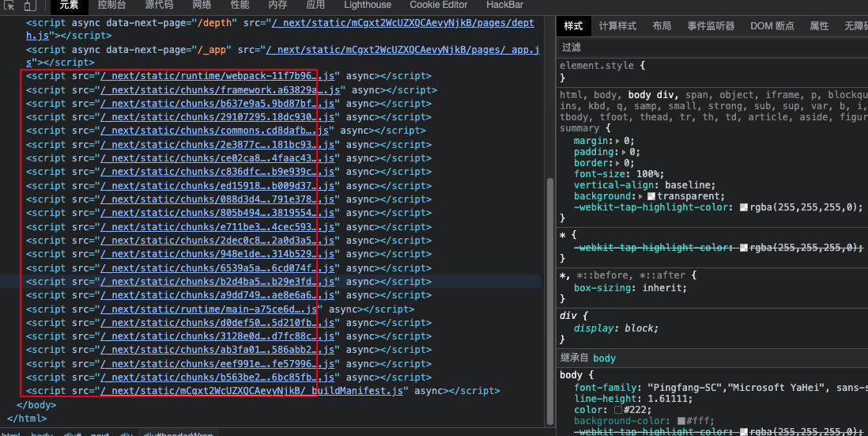Click the box-sizing: inherit declaration

tap(630, 288)
